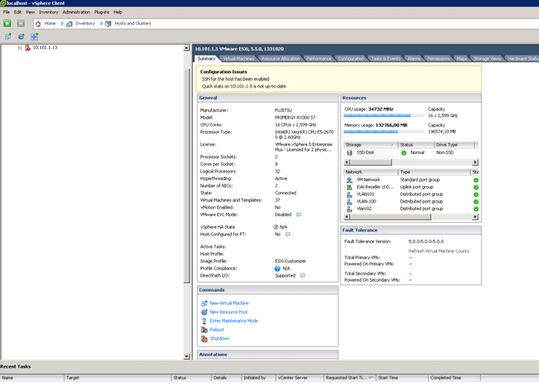Click the Shutdown command icon
This screenshot has height=392, width=539.
(204, 338)
